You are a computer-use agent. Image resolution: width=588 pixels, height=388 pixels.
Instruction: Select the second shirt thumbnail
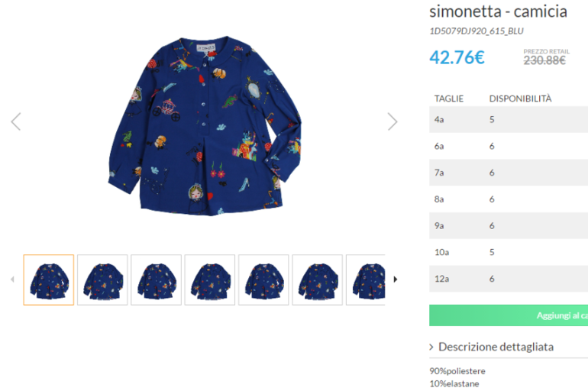tap(102, 280)
